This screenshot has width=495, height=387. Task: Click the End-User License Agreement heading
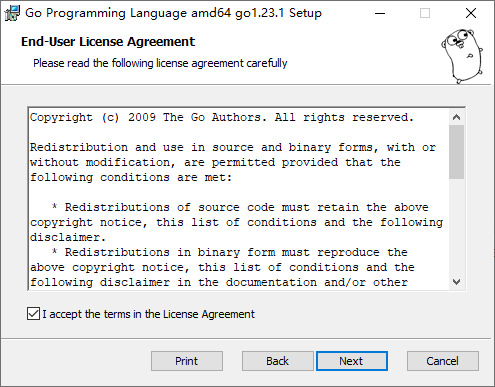[x=108, y=42]
